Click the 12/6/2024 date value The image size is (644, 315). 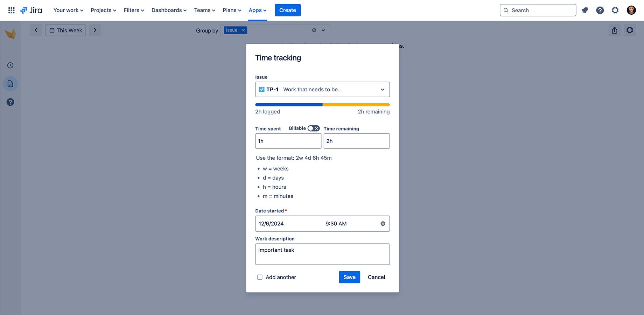pos(271,224)
